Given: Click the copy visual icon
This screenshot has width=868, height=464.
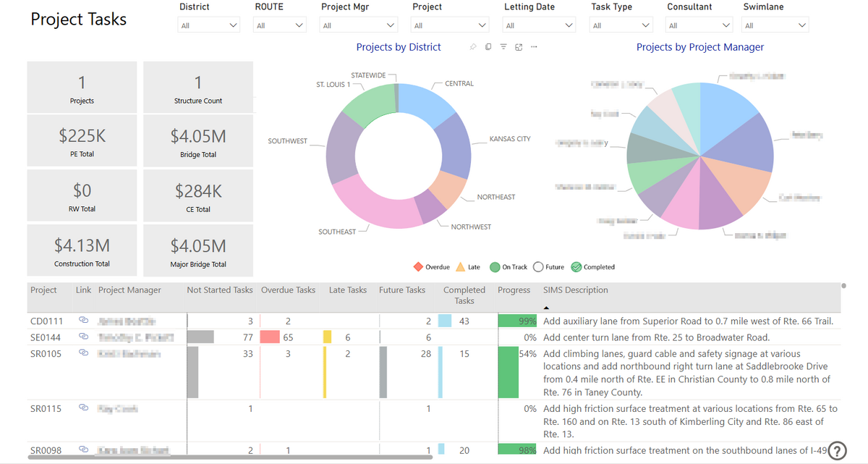Looking at the screenshot, I should point(488,47).
